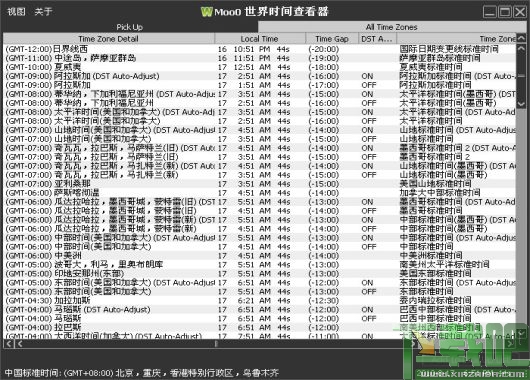This screenshot has height=380, width=530.
Task: Click the 11:51 PM local time cell
Action: (261, 58)
